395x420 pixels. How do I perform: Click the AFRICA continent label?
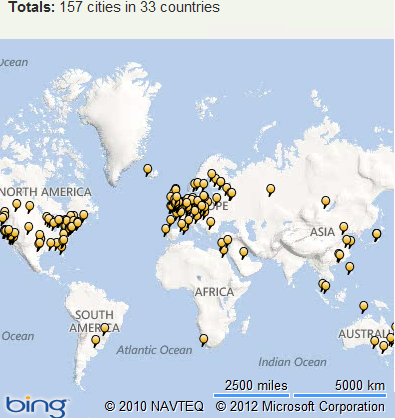coord(214,292)
